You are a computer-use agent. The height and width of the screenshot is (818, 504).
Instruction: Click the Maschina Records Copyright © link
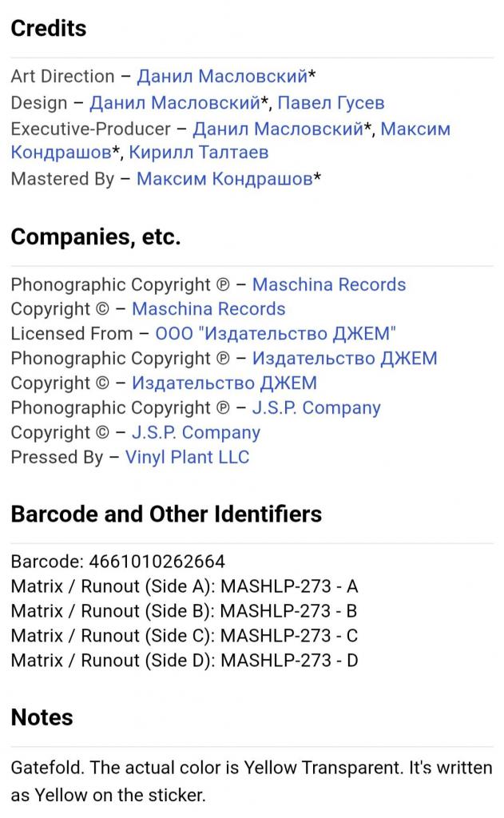[x=208, y=309]
